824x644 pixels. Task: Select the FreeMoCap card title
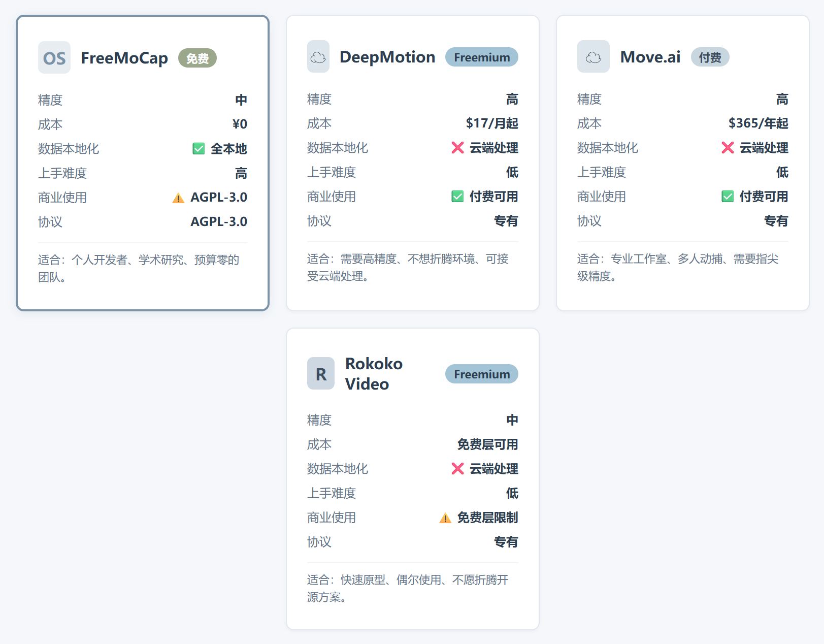(124, 58)
